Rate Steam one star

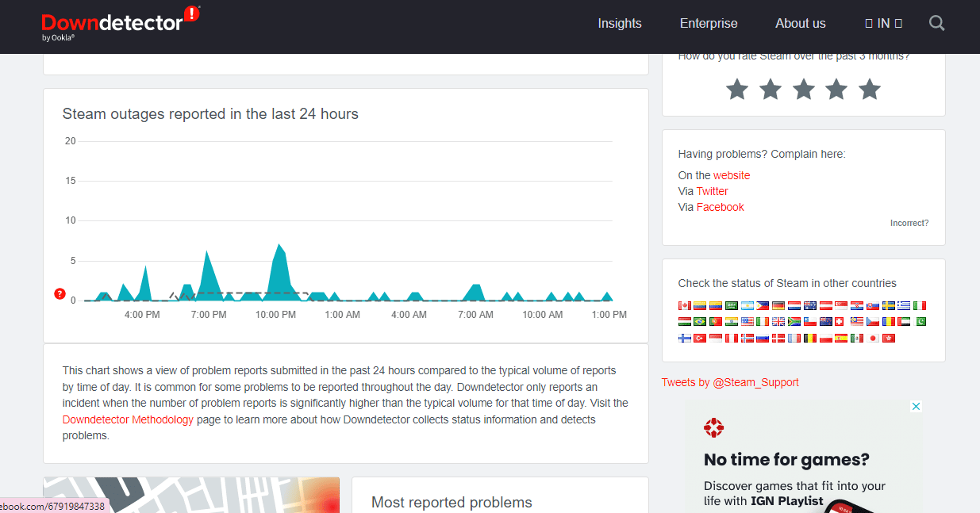(x=737, y=89)
